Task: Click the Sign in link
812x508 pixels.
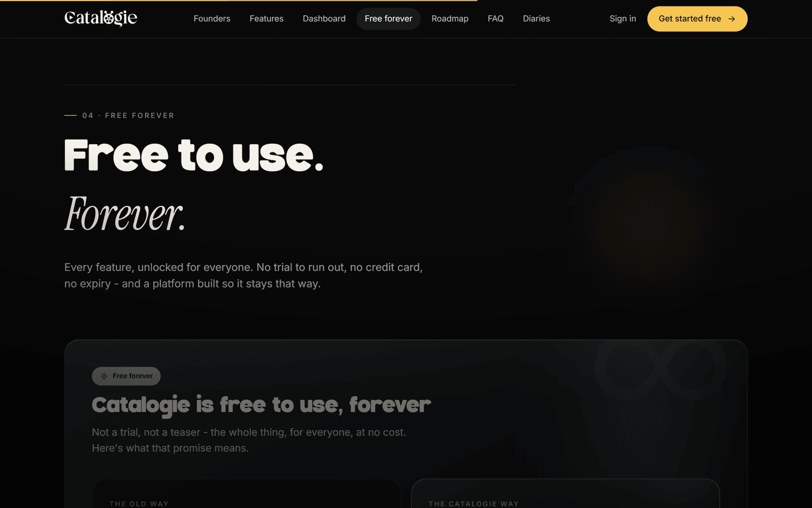Action: (x=623, y=19)
